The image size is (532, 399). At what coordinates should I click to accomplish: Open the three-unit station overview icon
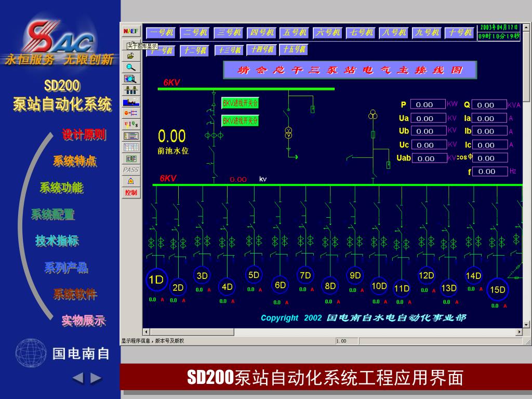pyautogui.click(x=131, y=90)
